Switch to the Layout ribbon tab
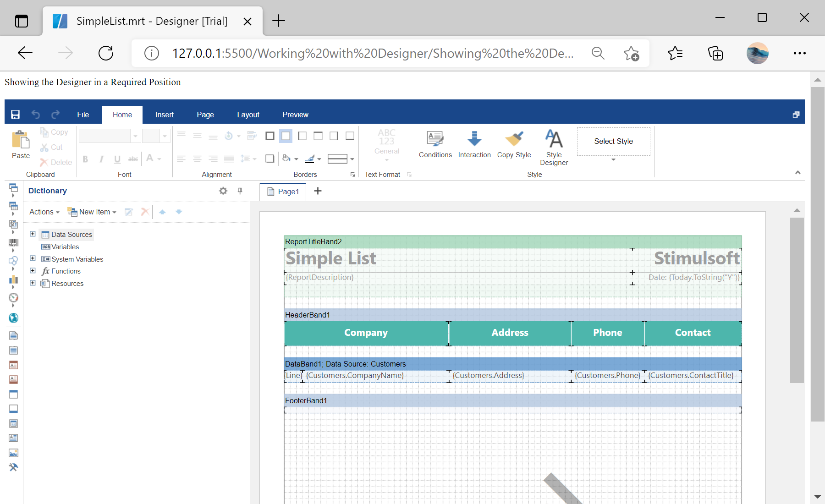The height and width of the screenshot is (504, 825). point(248,115)
